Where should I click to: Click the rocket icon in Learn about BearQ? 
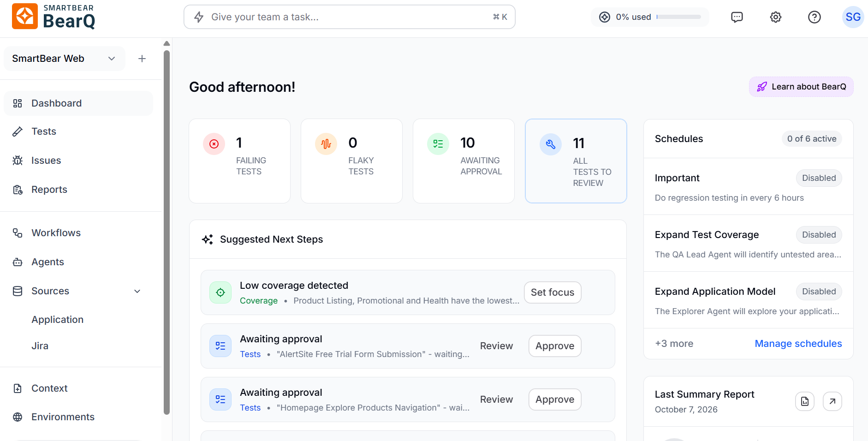[x=762, y=87]
